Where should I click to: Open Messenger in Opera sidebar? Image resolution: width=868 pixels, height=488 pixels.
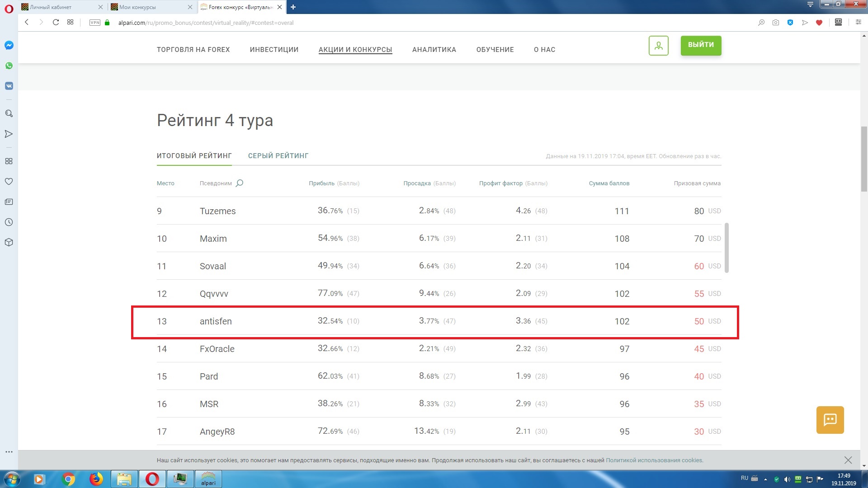(x=9, y=45)
